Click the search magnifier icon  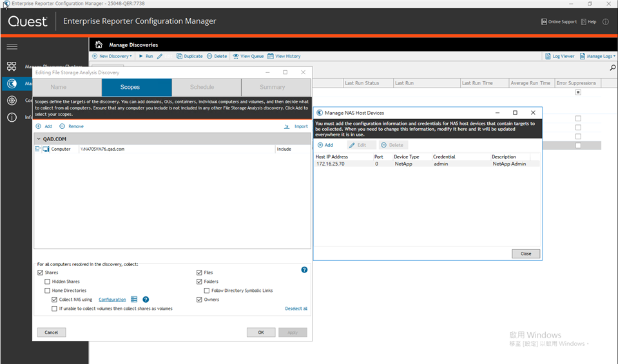pos(612,68)
